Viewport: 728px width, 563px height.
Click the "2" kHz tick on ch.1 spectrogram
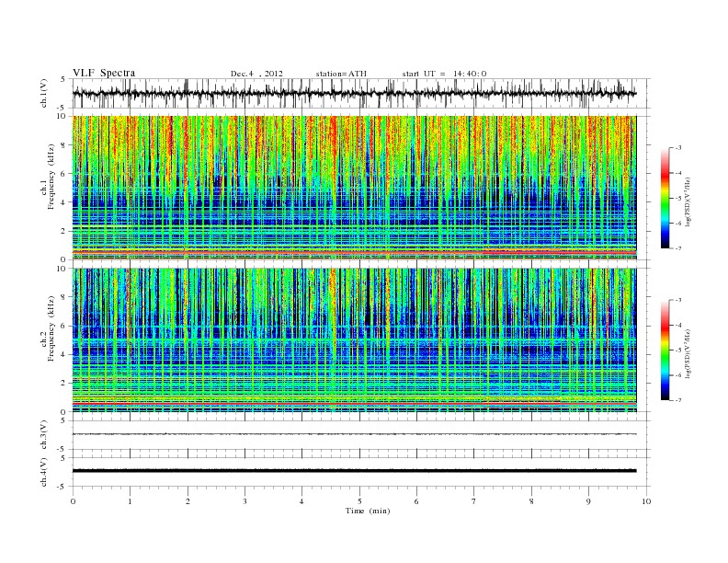click(63, 231)
